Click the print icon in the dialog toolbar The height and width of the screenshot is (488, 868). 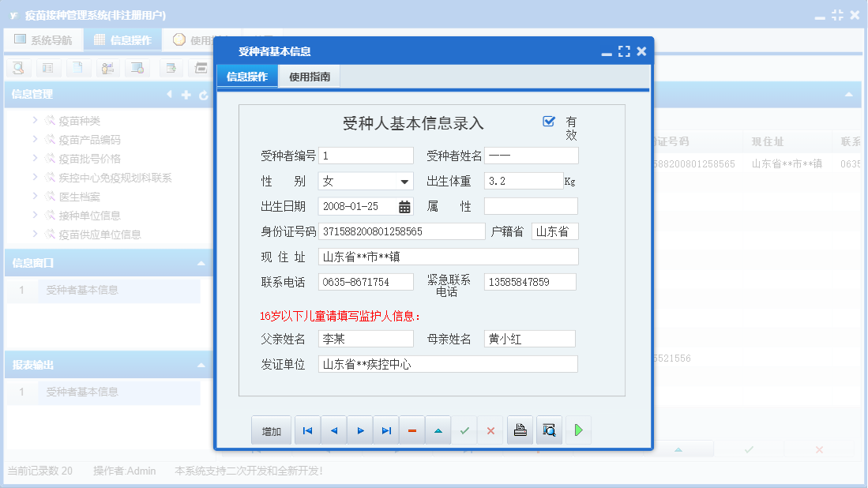point(520,430)
